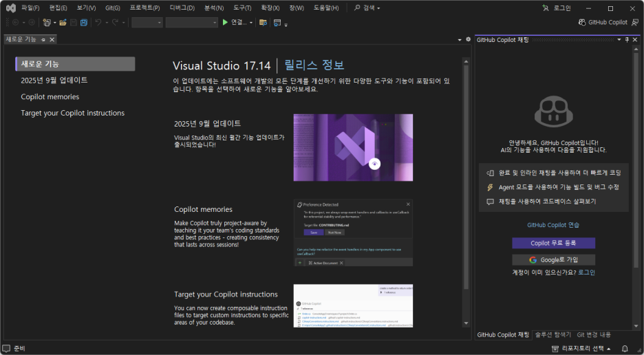Switch to the 솔루션 탐색기 tab
The width and height of the screenshot is (644, 355).
(x=552, y=335)
